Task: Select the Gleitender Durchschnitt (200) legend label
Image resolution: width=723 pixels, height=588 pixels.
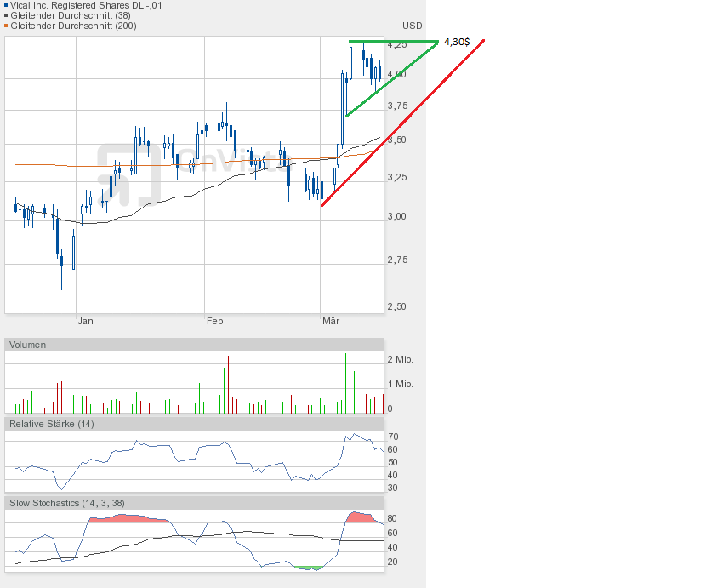Action: [73, 26]
